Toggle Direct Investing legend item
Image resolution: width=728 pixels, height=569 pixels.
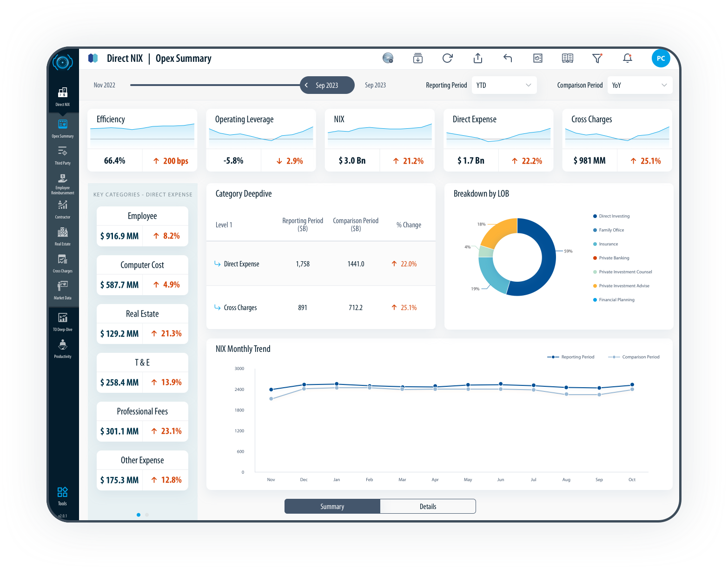click(614, 216)
